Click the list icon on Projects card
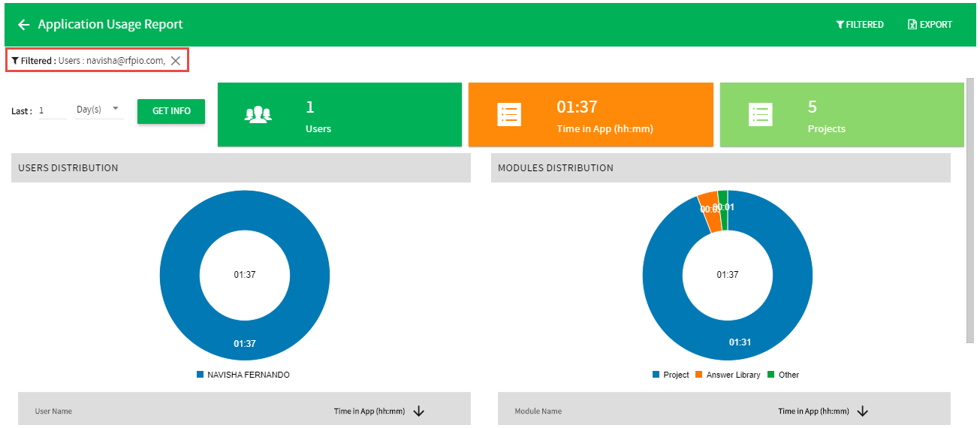 click(760, 115)
